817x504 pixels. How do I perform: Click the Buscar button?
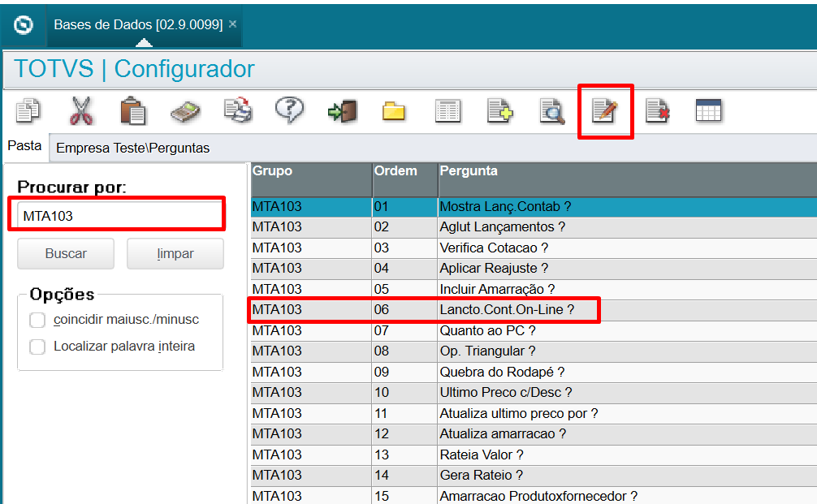coord(66,253)
